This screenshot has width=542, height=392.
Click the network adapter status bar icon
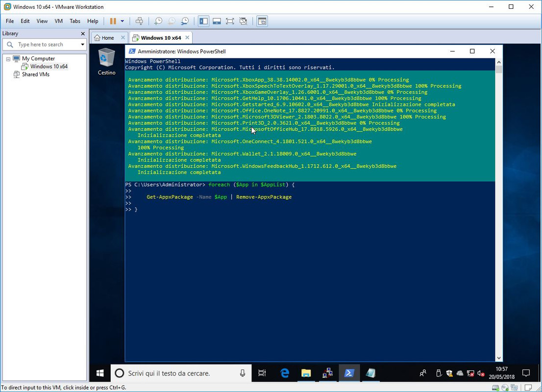click(x=515, y=388)
